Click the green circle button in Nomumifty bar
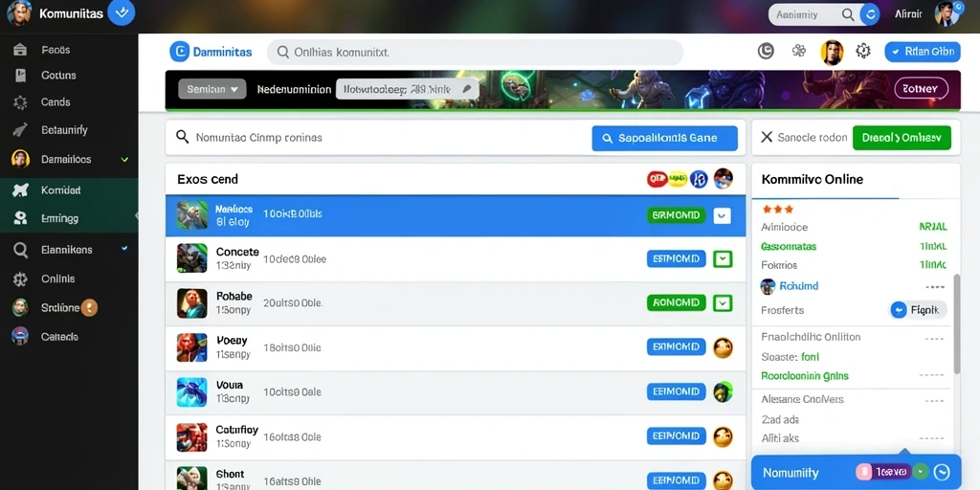Image resolution: width=980 pixels, height=490 pixels. click(x=920, y=472)
